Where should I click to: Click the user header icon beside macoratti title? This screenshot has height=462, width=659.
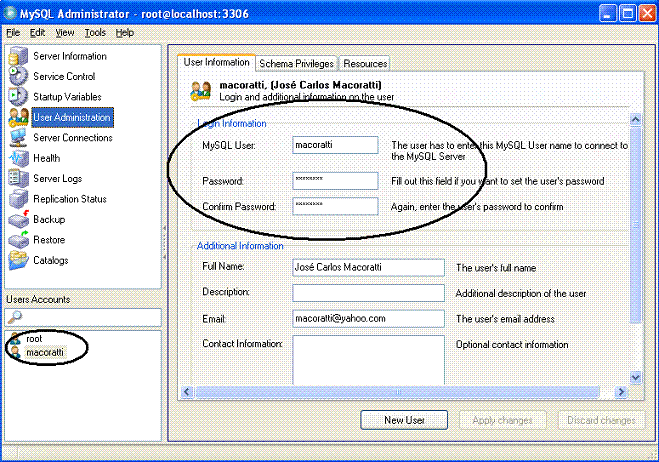pos(200,91)
